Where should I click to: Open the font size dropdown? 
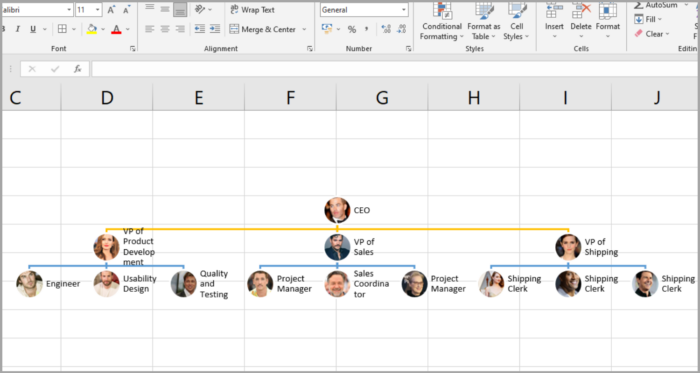pyautogui.click(x=97, y=9)
